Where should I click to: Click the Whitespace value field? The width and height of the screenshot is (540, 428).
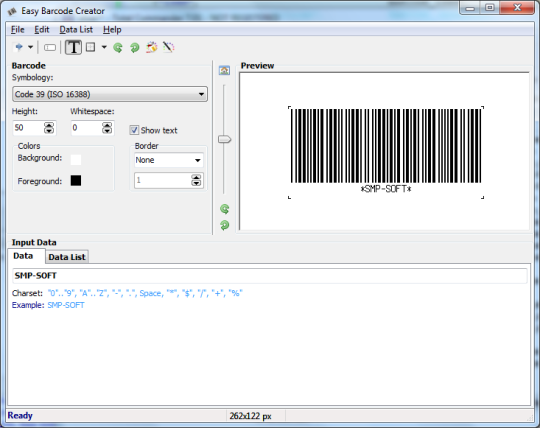86,128
